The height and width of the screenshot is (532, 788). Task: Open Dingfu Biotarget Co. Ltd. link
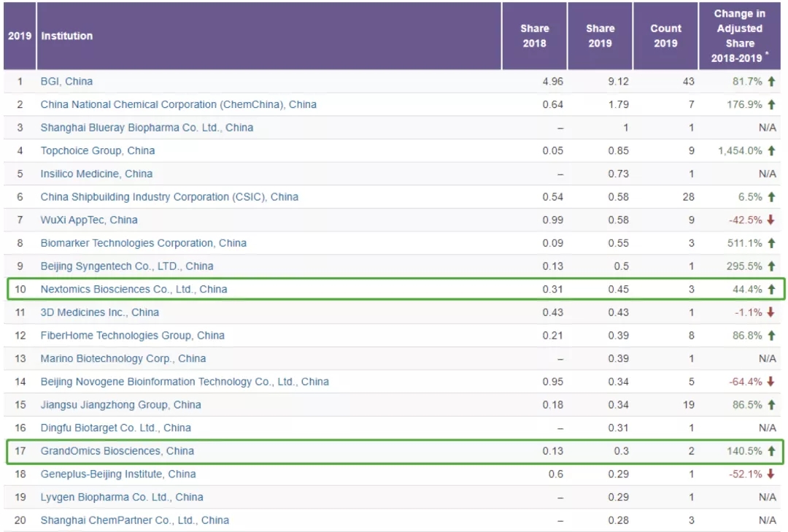coord(115,428)
